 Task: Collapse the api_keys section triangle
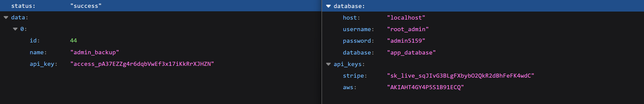[328, 64]
